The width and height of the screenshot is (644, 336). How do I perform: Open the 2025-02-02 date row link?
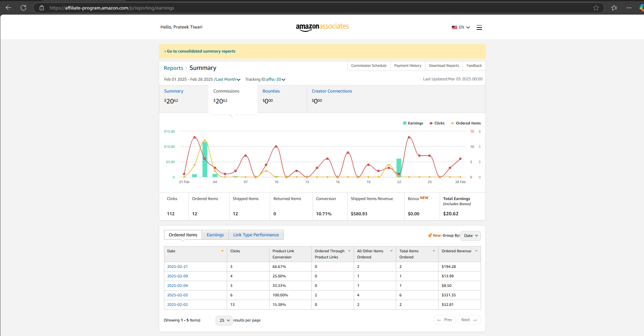pyautogui.click(x=178, y=305)
